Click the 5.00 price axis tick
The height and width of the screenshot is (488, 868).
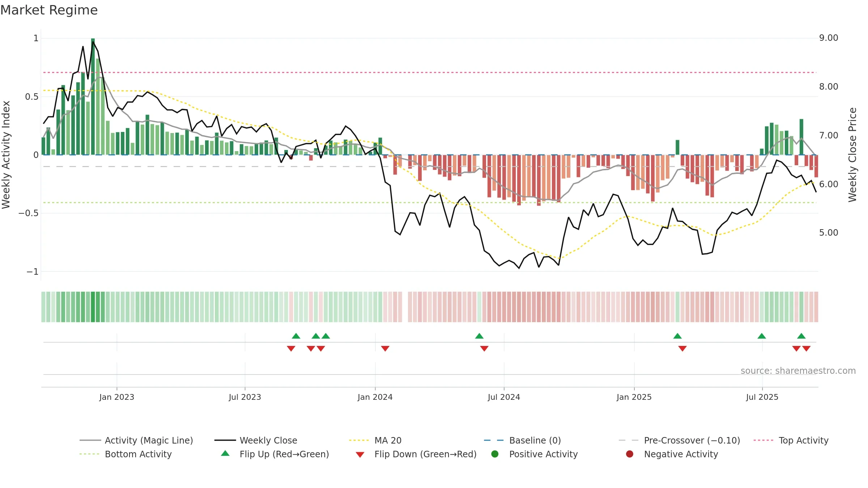829,233
